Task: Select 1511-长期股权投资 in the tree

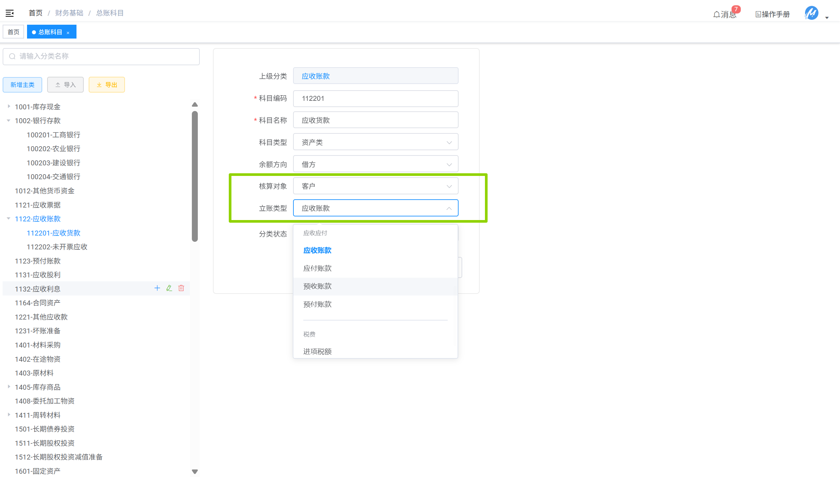Action: tap(45, 443)
